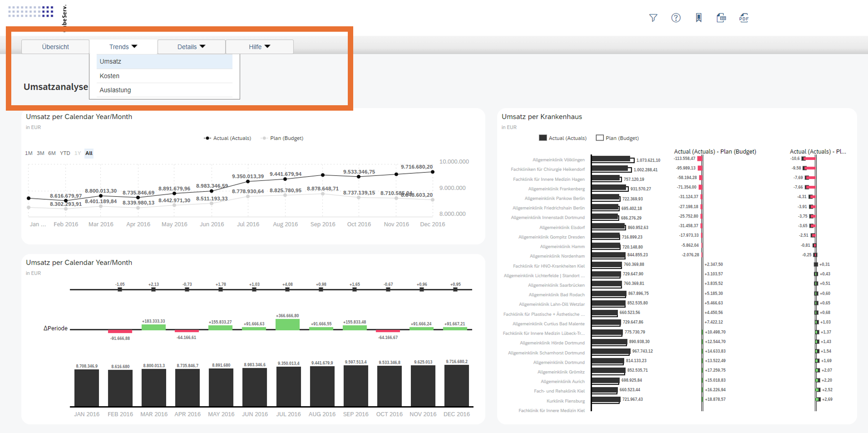Toggle the 1M time range filter
The height and width of the screenshot is (433, 868).
click(28, 153)
